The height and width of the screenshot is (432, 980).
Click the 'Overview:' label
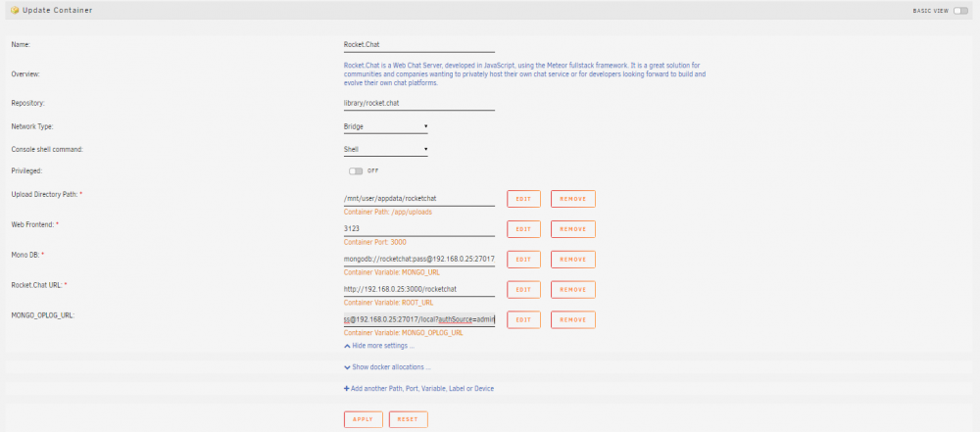(x=25, y=74)
